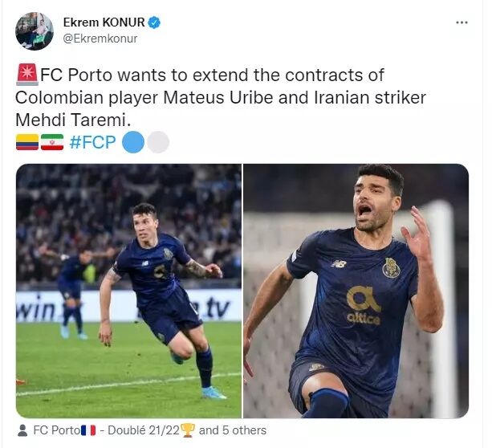492x448 pixels.
Task: Open the right photo of Mehdi Taremi
Action: (x=356, y=291)
